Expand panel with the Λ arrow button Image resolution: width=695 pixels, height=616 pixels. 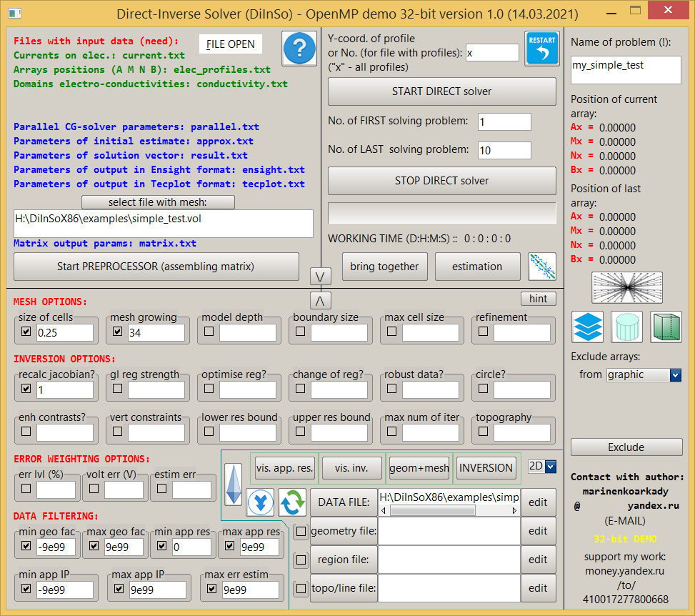click(320, 301)
